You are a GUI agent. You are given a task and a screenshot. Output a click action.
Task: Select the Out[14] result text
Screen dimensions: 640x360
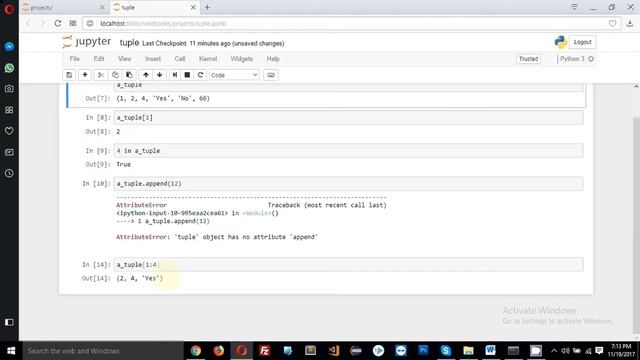coord(140,278)
